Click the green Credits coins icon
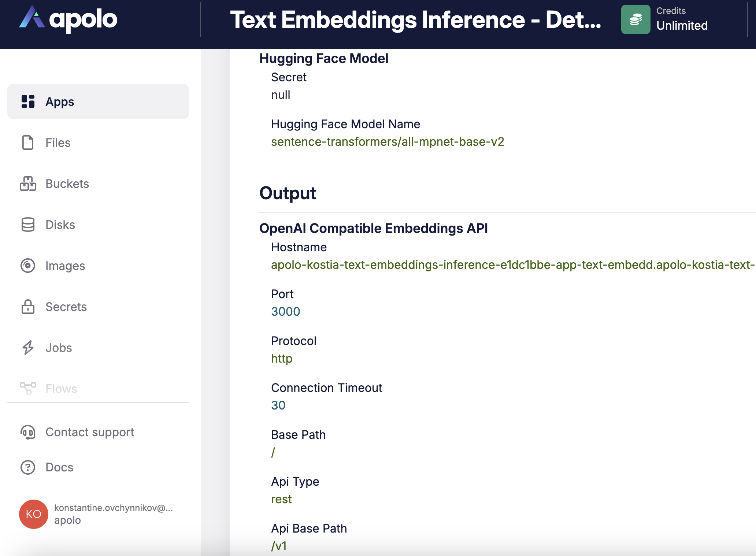Viewport: 756px width, 556px height. click(635, 19)
